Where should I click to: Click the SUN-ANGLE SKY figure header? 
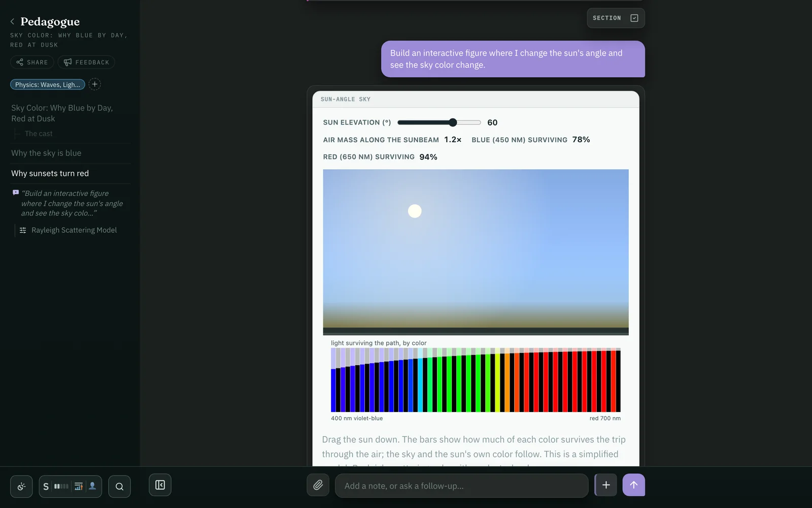point(476,99)
